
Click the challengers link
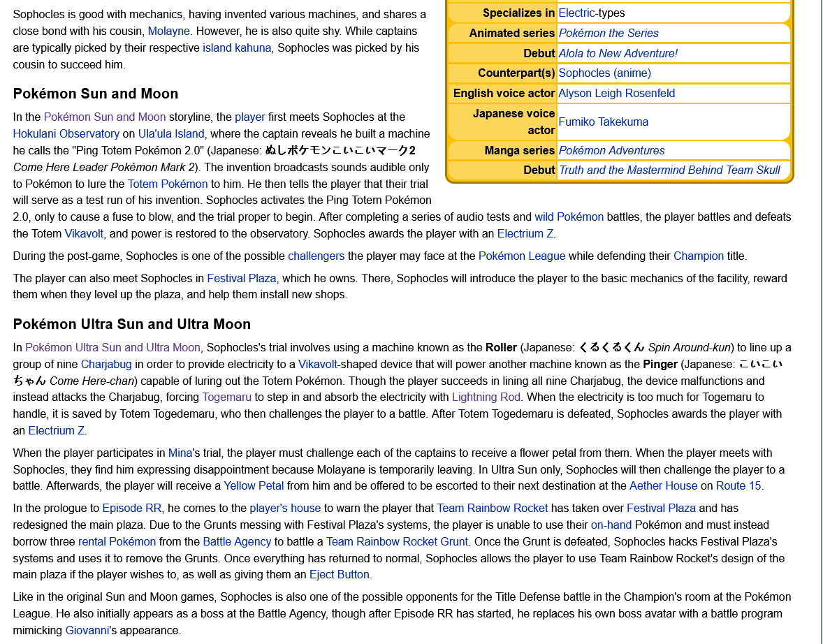316,256
